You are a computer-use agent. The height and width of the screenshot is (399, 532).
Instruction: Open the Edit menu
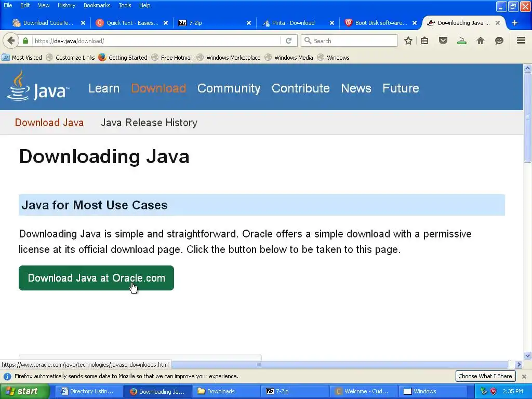tap(25, 5)
